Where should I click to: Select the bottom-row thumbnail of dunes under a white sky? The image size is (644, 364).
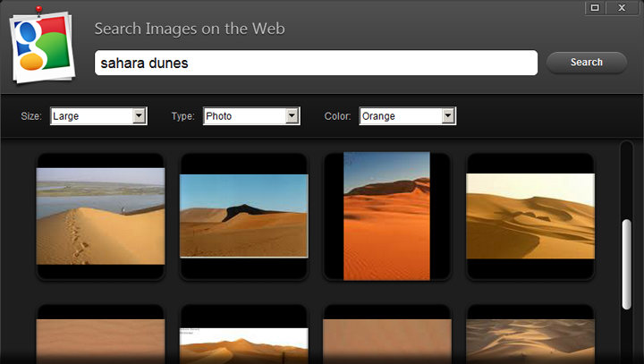(244, 345)
